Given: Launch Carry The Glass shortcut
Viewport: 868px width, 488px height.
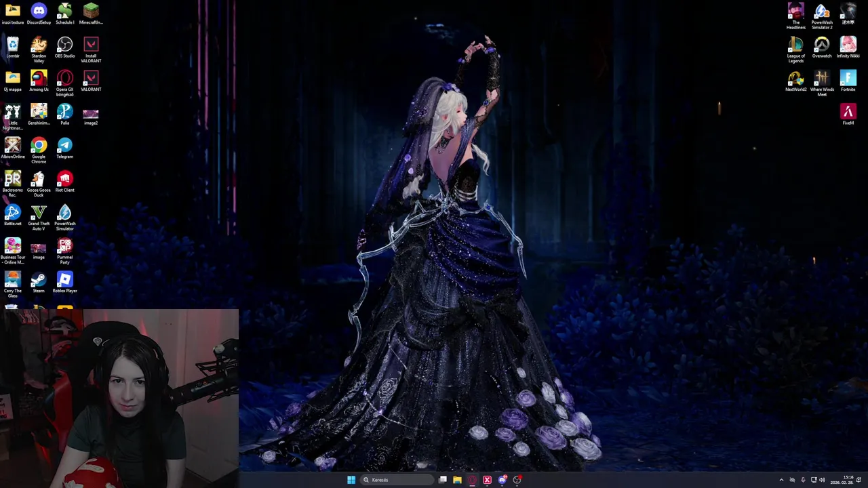Looking at the screenshot, I should (x=13, y=285).
